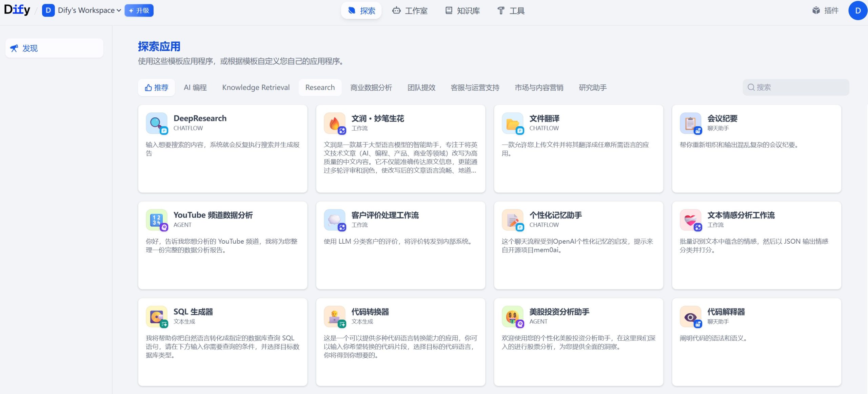868x394 pixels.
Task: Click the 代码解释器 eye app icon
Action: (690, 317)
